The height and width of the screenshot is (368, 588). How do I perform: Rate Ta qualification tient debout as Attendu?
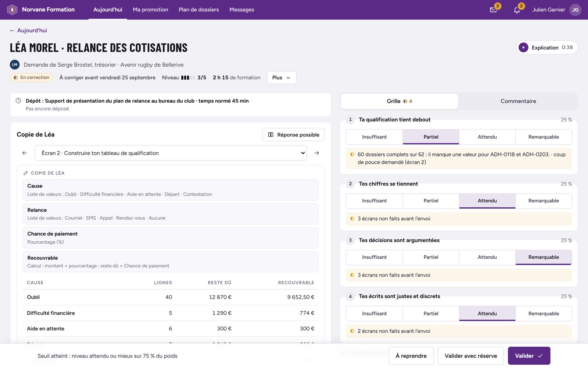pyautogui.click(x=487, y=137)
